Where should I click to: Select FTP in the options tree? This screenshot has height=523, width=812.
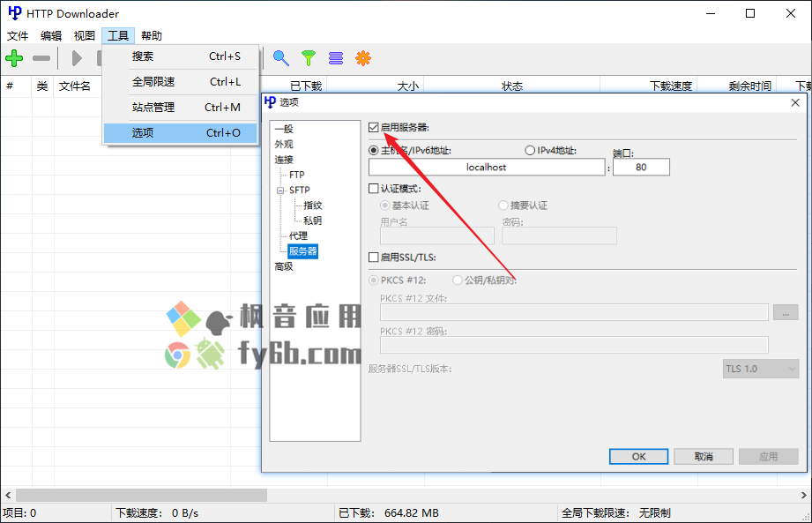click(x=297, y=175)
